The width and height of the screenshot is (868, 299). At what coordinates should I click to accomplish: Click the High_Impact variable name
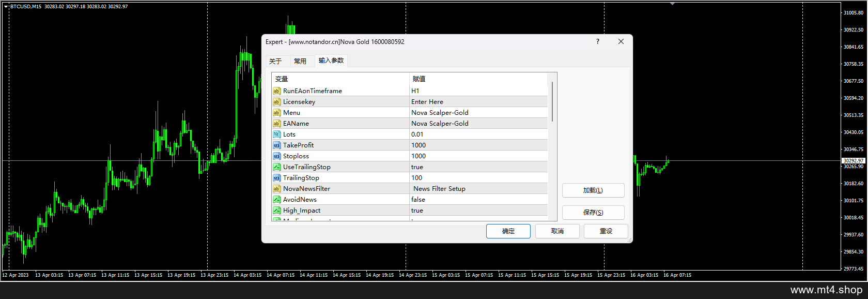[302, 211]
